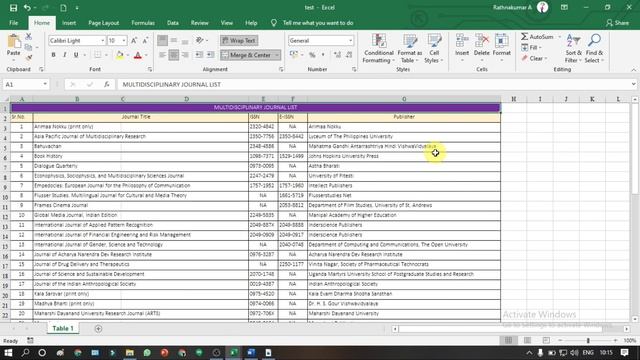This screenshot has height=360, width=640.
Task: Share the workbook
Action: coord(617,23)
